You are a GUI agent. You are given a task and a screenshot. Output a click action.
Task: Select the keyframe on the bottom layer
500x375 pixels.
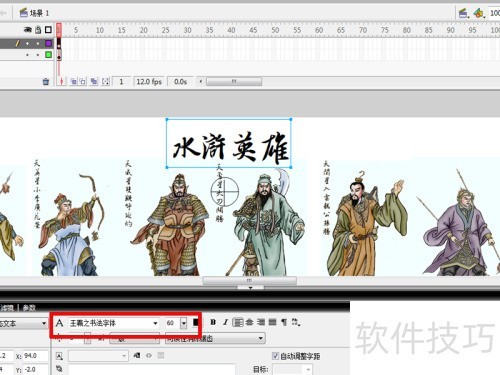click(x=59, y=55)
